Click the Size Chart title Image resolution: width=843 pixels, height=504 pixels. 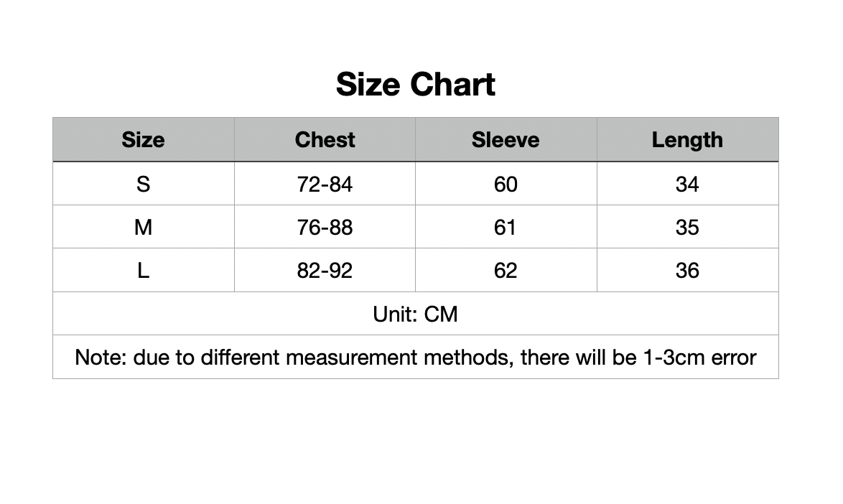coord(415,84)
